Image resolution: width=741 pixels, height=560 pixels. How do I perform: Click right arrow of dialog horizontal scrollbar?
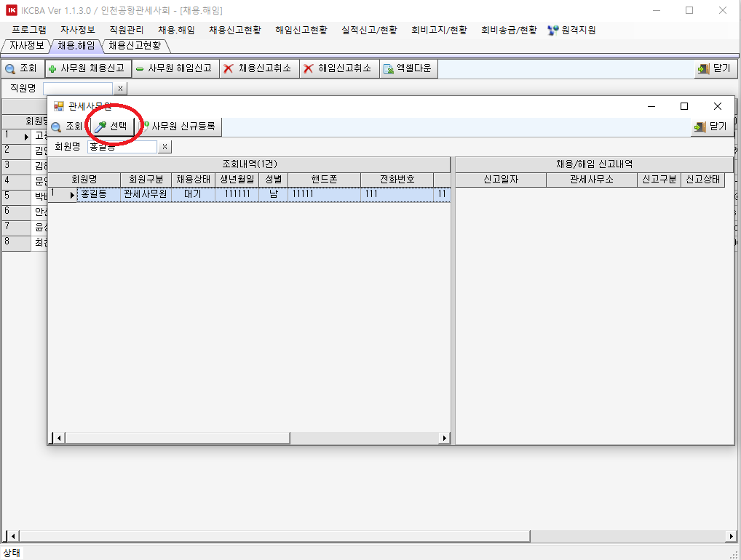pyautogui.click(x=445, y=438)
